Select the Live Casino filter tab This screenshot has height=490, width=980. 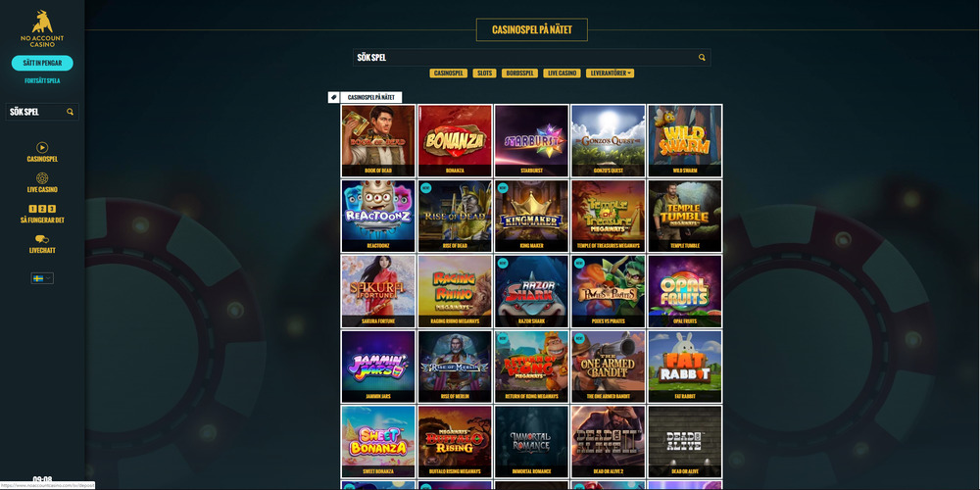pyautogui.click(x=562, y=73)
